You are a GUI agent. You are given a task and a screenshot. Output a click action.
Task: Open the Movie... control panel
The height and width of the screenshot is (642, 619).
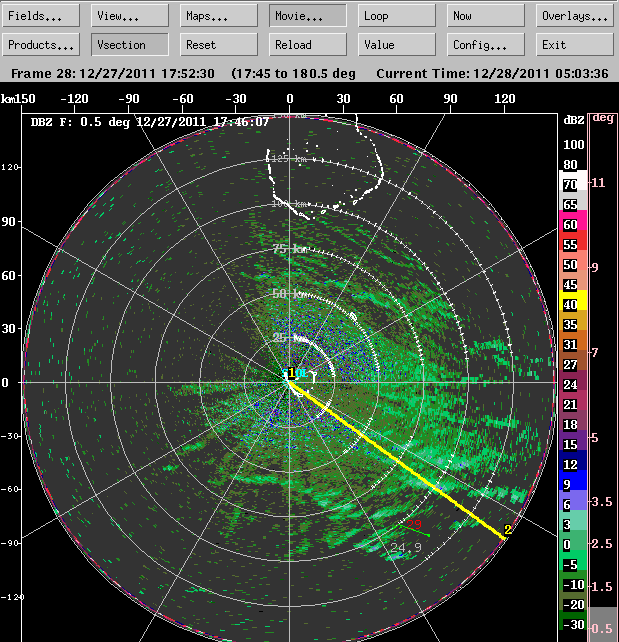[x=308, y=16]
